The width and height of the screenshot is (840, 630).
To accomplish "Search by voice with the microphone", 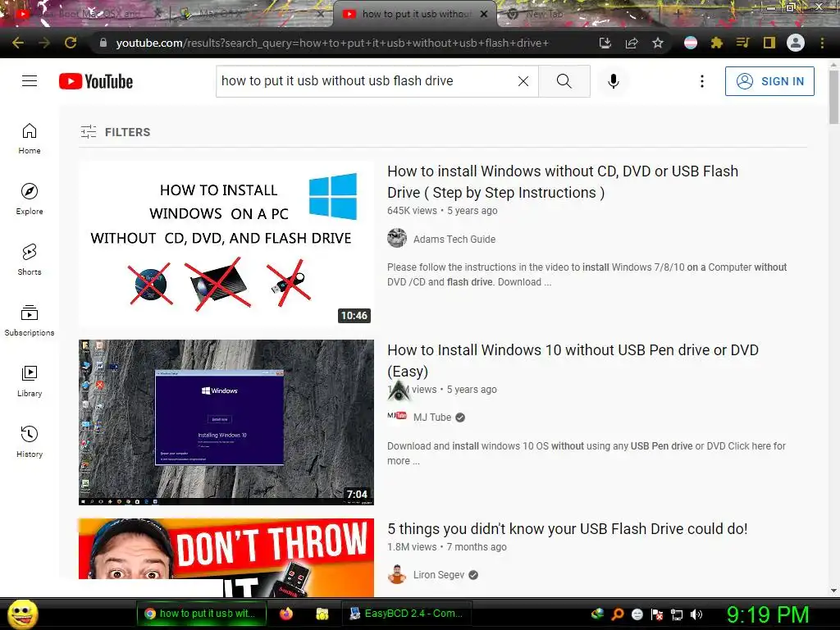I will [614, 81].
